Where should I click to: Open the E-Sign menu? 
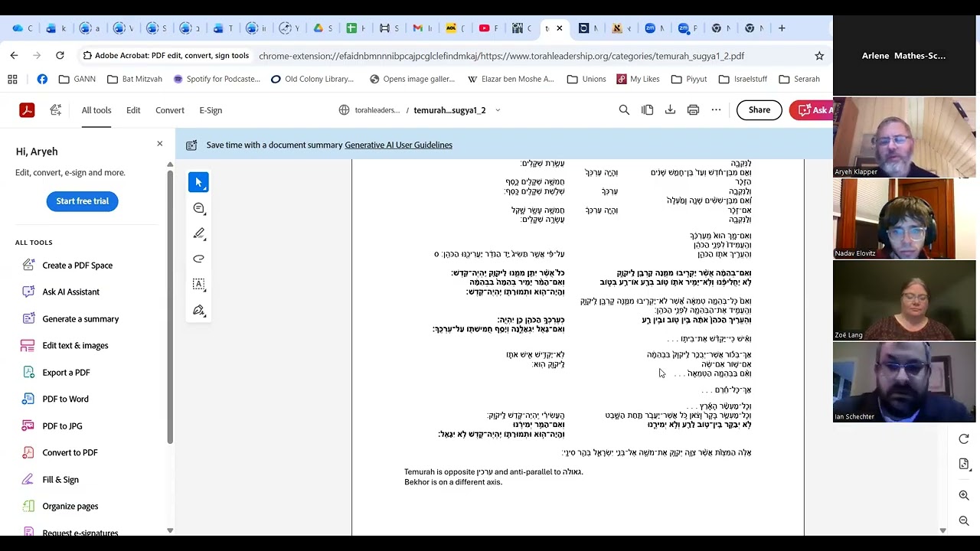211,110
